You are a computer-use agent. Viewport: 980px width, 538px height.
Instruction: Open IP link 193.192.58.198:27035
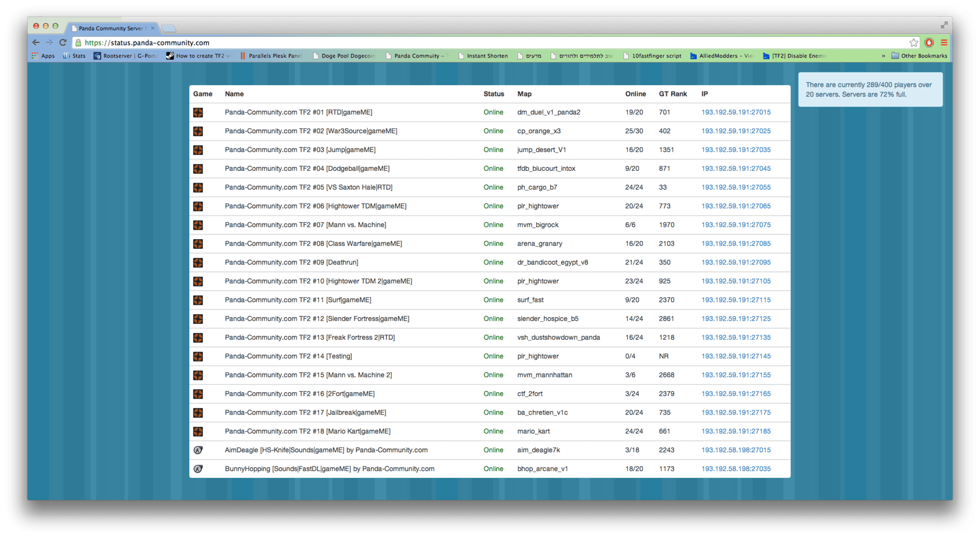pos(736,469)
